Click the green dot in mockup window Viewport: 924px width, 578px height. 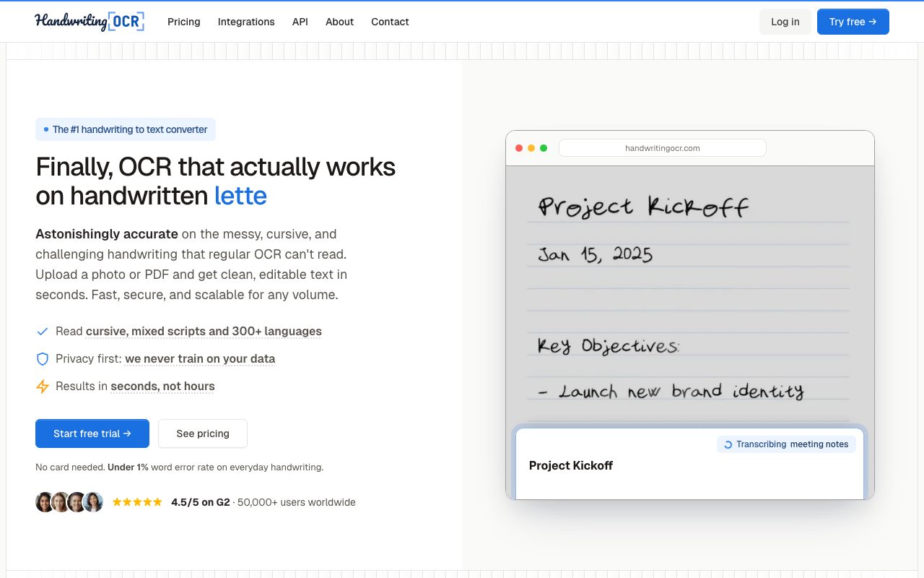tap(544, 148)
